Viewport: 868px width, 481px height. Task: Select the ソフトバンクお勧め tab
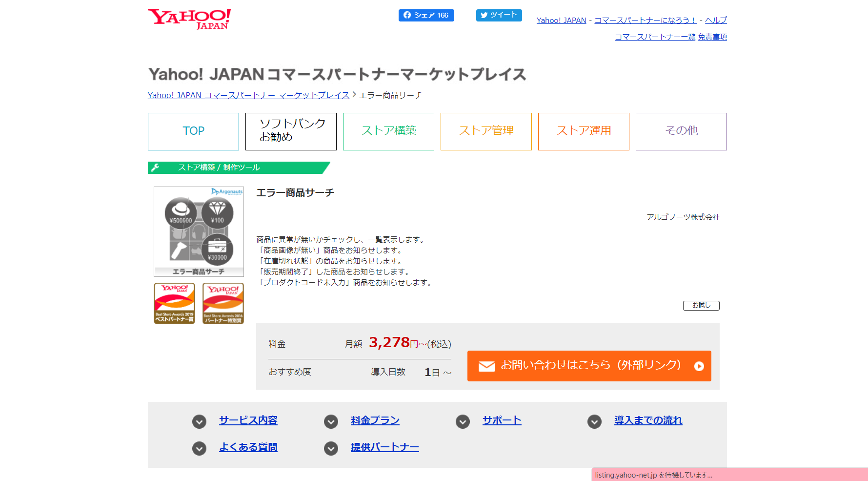pyautogui.click(x=291, y=131)
